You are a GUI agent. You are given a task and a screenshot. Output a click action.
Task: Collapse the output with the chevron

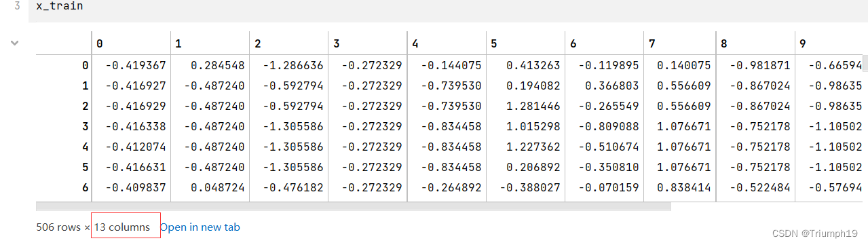pos(15,43)
